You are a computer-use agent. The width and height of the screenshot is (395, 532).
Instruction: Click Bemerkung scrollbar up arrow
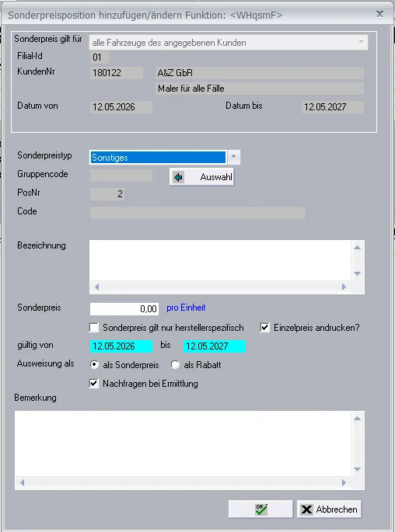click(357, 419)
